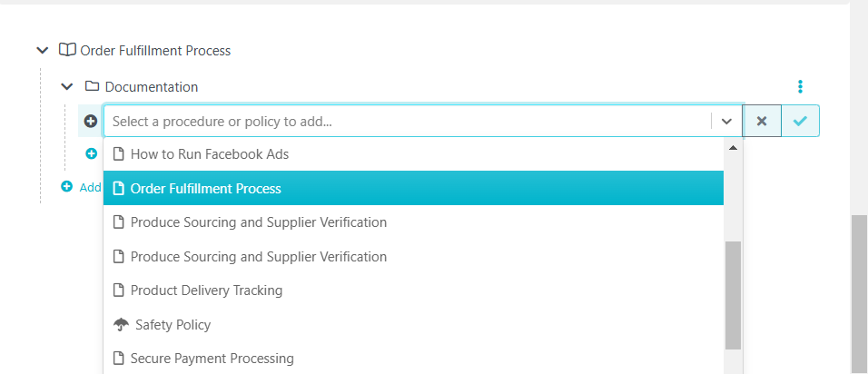Image resolution: width=868 pixels, height=374 pixels.
Task: Toggle the dropdown arrow in the select field
Action: (727, 121)
